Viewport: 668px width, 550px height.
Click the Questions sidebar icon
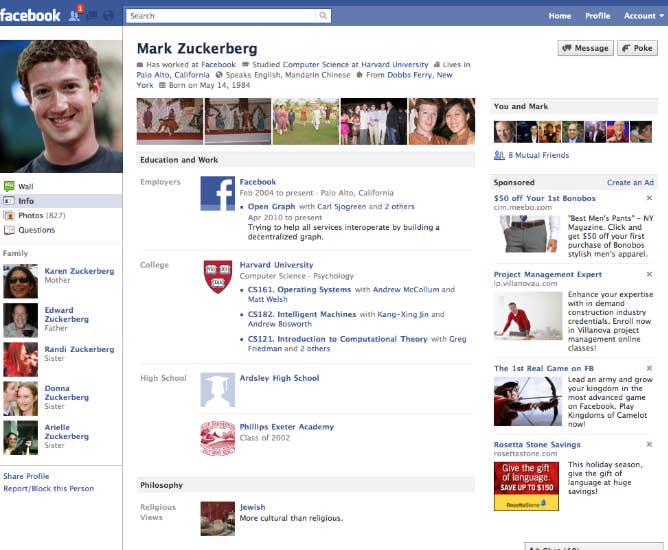coord(9,230)
